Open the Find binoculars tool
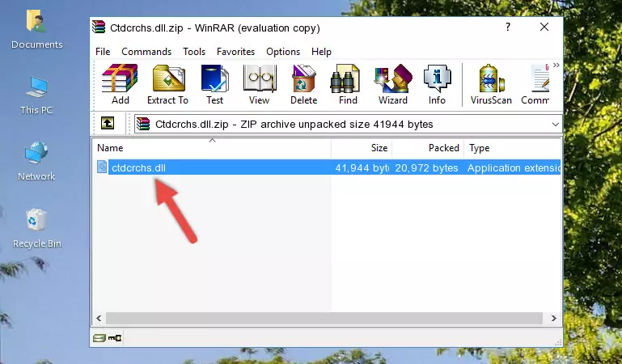 point(348,84)
